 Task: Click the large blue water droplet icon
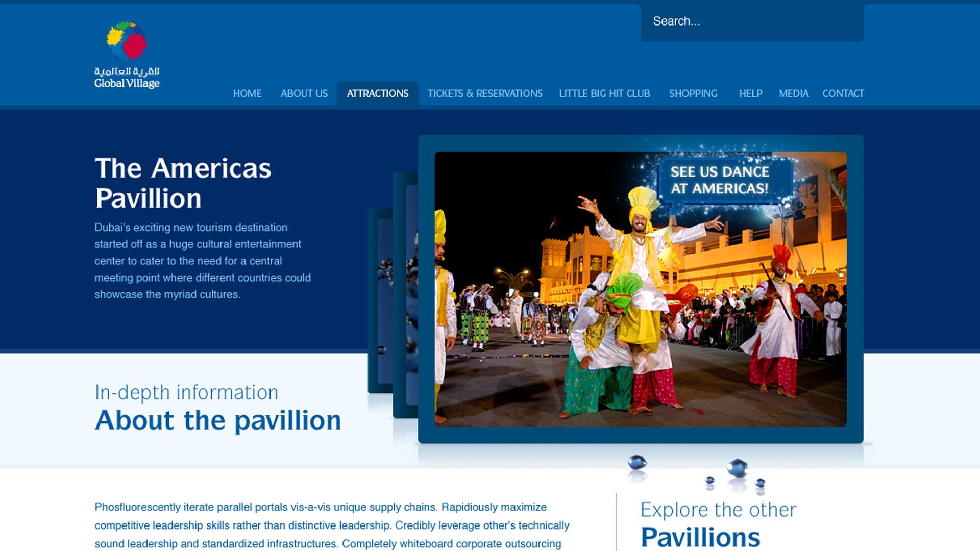click(x=737, y=468)
